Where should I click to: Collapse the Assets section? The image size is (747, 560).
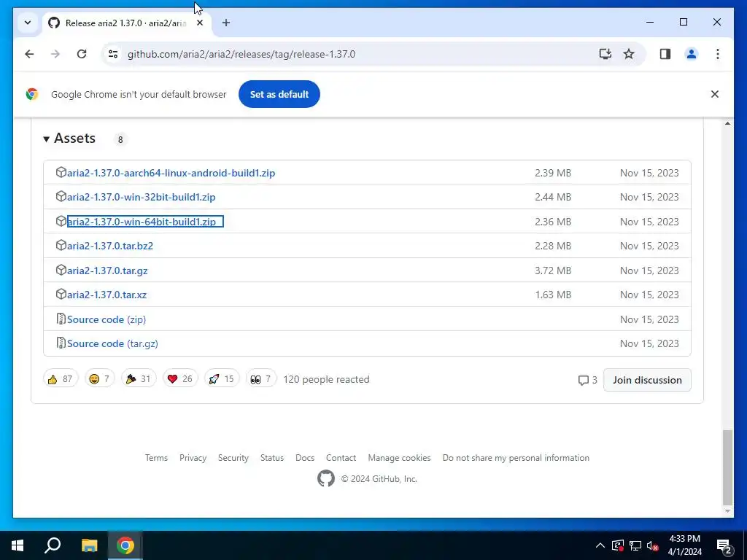(69, 139)
